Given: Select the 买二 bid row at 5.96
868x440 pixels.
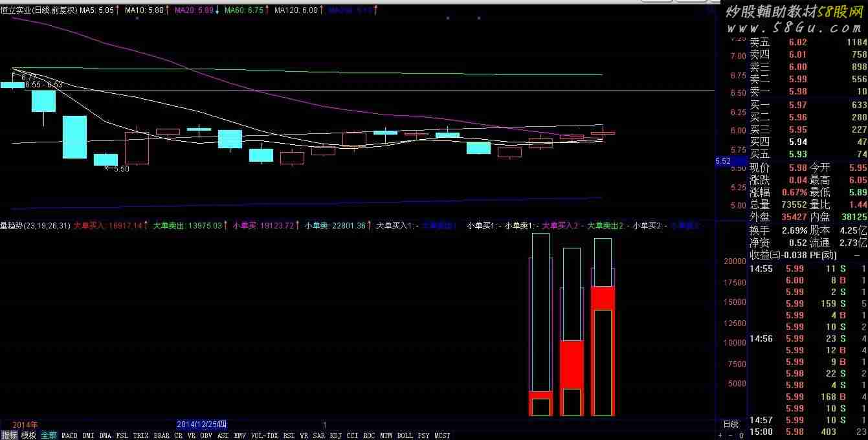Looking at the screenshot, I should [808, 117].
